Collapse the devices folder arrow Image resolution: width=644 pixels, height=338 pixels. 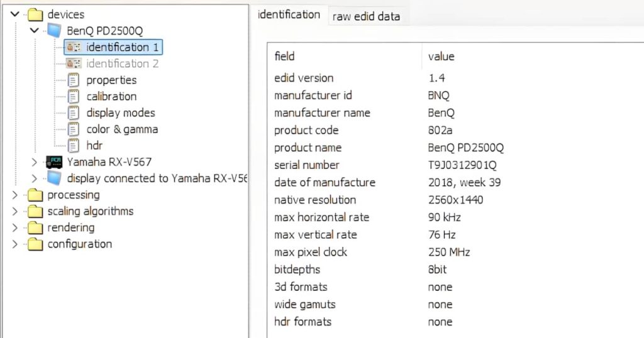[15, 14]
